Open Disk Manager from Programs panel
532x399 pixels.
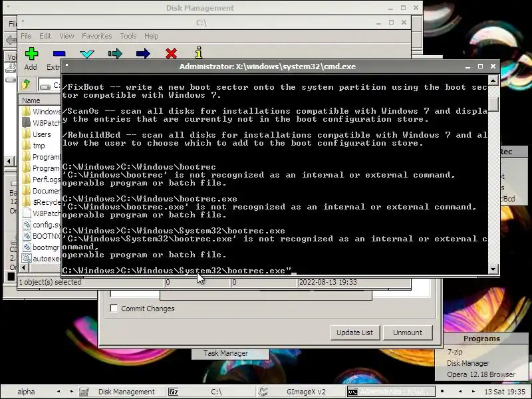pos(468,363)
